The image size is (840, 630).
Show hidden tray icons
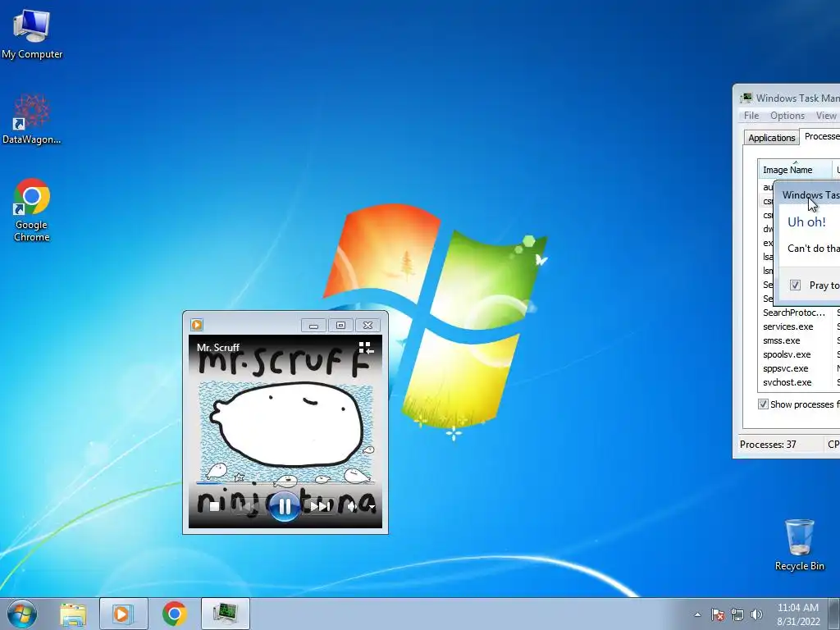click(697, 614)
